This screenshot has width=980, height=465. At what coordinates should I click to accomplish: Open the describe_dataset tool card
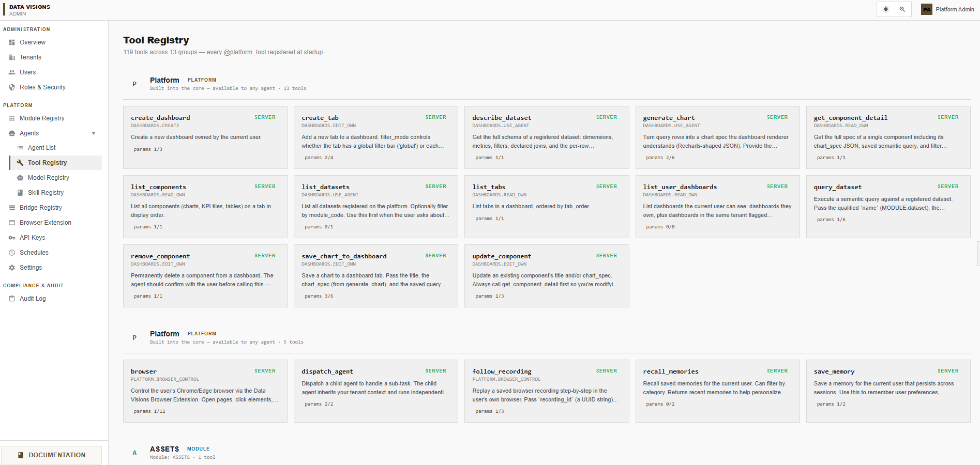[x=547, y=137]
